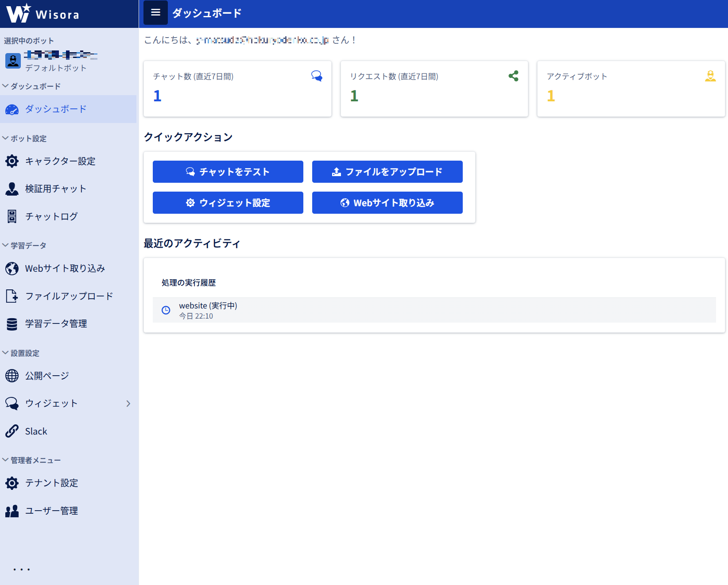Open ファイルアップロード in the sidebar
The height and width of the screenshot is (585, 728).
68,296
